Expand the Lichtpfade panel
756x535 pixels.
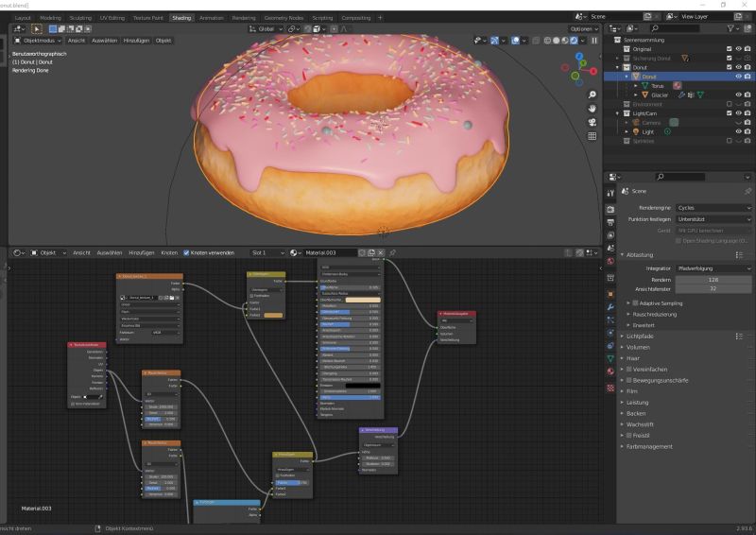tap(640, 337)
